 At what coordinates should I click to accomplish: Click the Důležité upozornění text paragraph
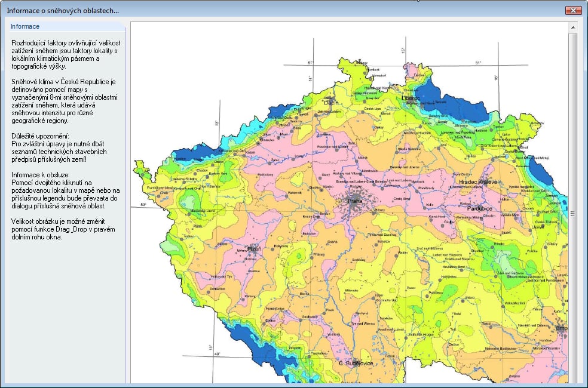coord(59,147)
